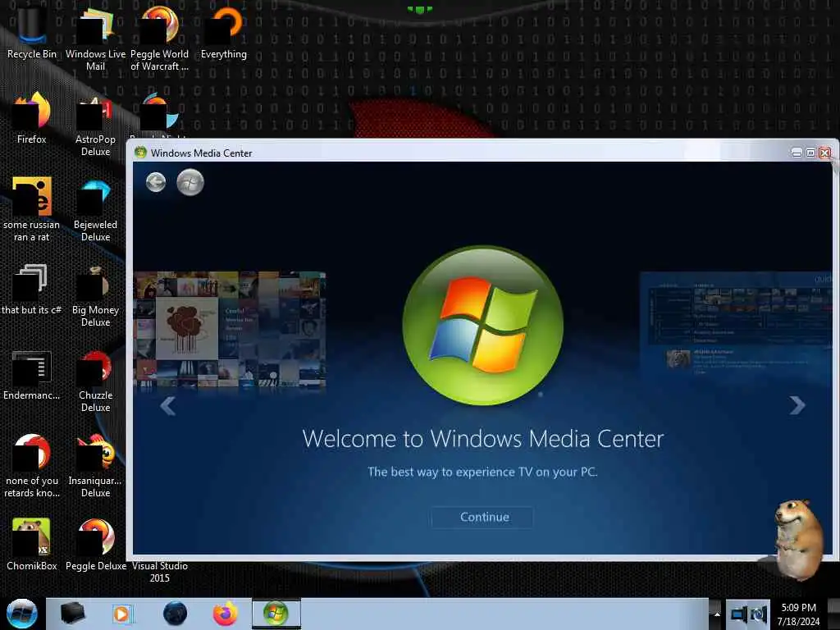Open the Windows Start orb
This screenshot has height=630, width=840.
pyautogui.click(x=21, y=614)
